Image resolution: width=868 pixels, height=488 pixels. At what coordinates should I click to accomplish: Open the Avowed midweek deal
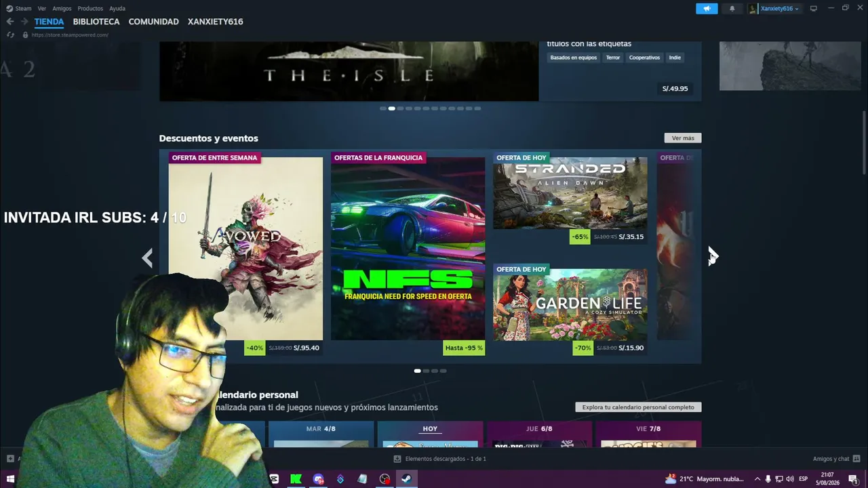pyautogui.click(x=245, y=249)
